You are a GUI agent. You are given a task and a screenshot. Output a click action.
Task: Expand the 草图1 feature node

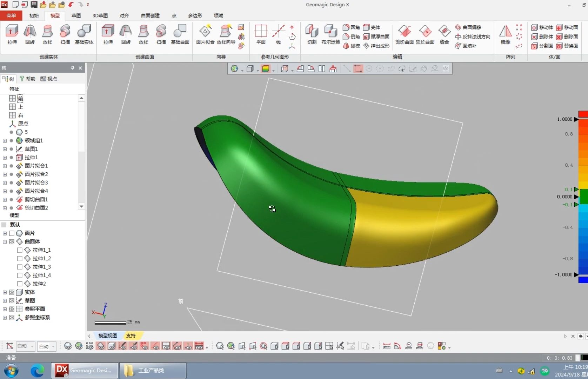[5, 149]
